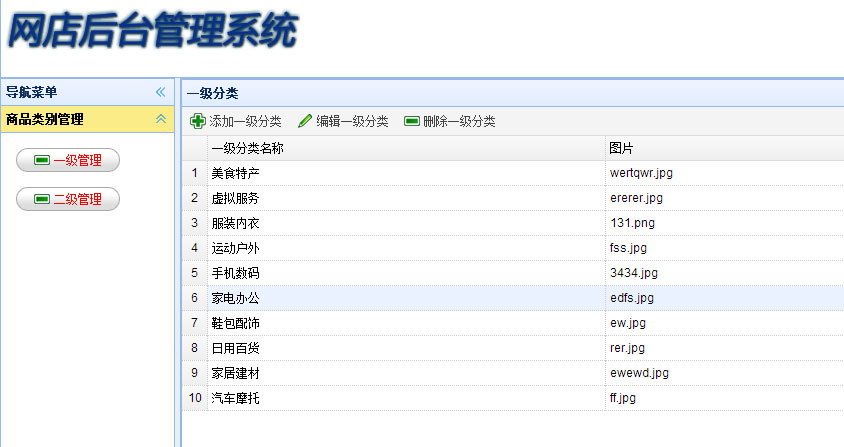Click the icon inside 一级管理 button
844x447 pixels.
coord(41,160)
